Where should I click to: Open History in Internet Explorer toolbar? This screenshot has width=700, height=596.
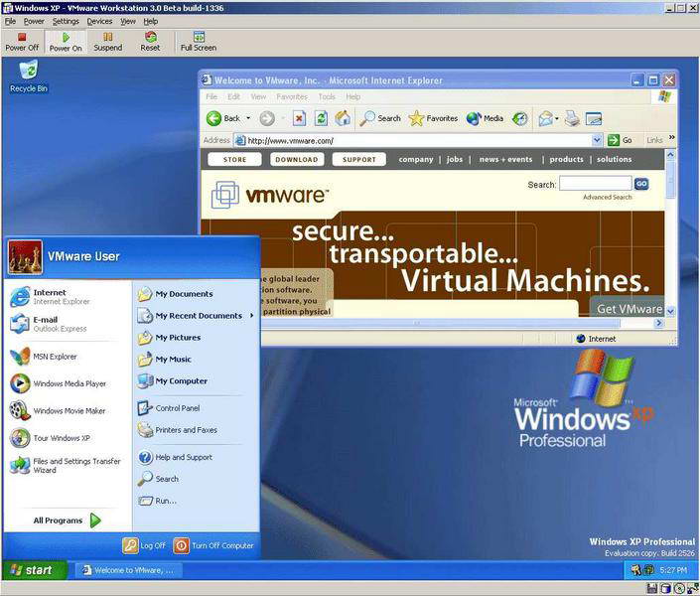(519, 118)
